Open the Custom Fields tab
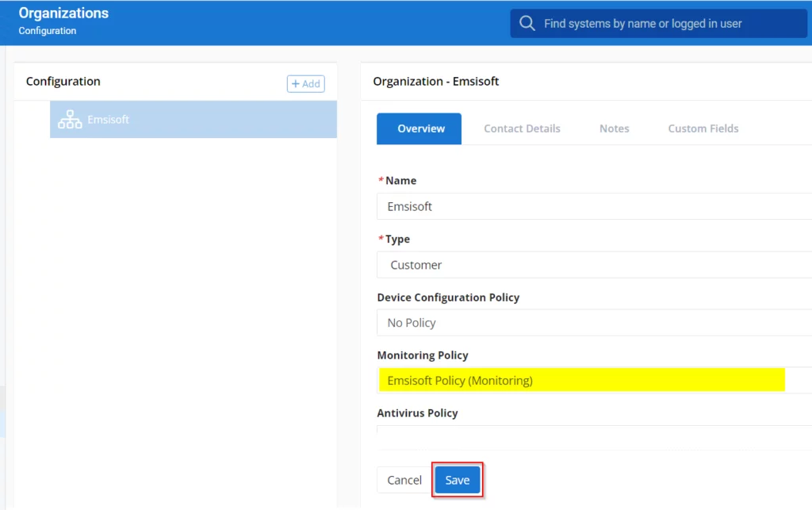The image size is (812, 510). tap(703, 128)
